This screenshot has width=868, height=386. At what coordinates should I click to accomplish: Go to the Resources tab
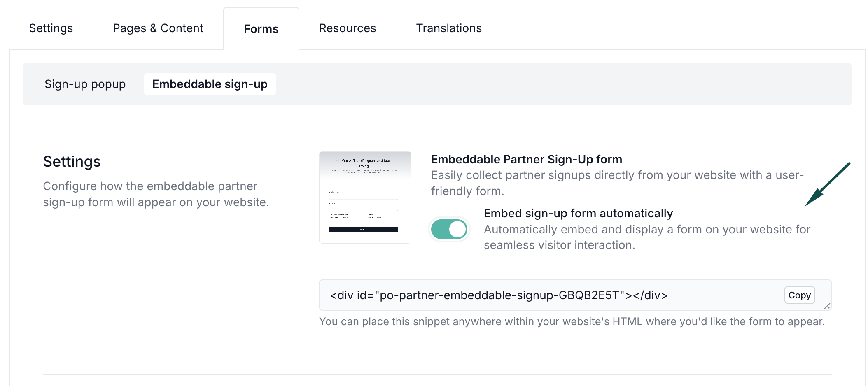pos(347,28)
